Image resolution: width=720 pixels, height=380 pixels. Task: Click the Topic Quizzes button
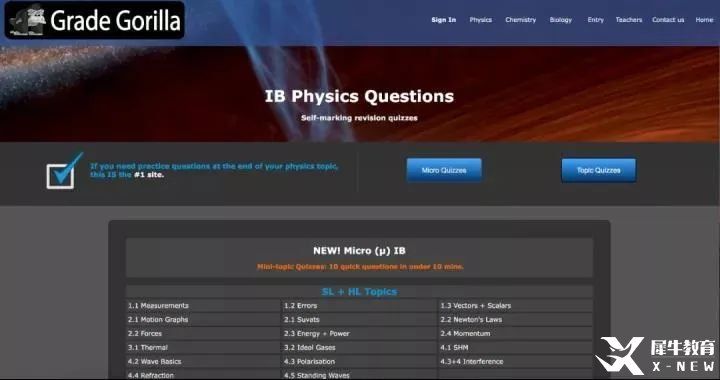click(x=598, y=170)
